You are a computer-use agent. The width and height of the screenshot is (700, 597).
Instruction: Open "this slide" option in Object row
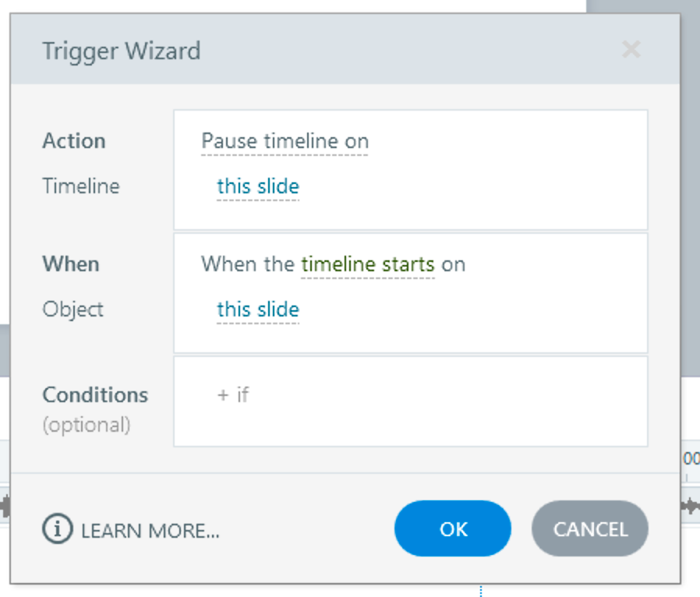tap(258, 309)
